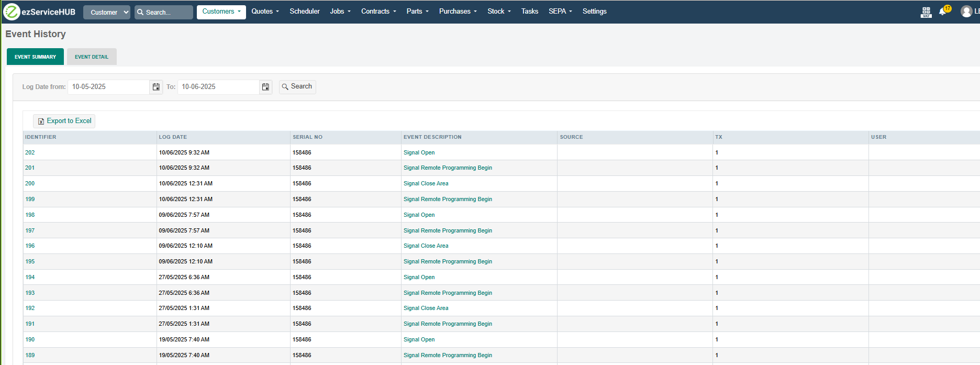Sort by the Log Date column header

pos(173,137)
